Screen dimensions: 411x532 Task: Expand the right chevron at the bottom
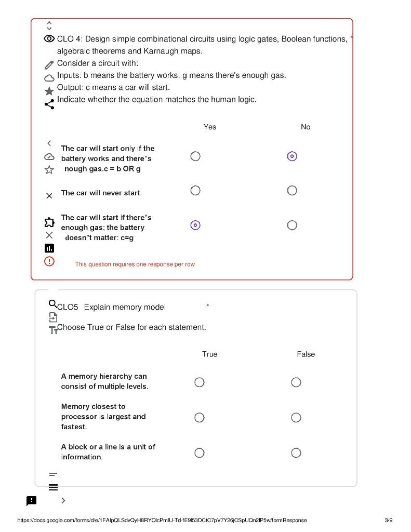63,500
